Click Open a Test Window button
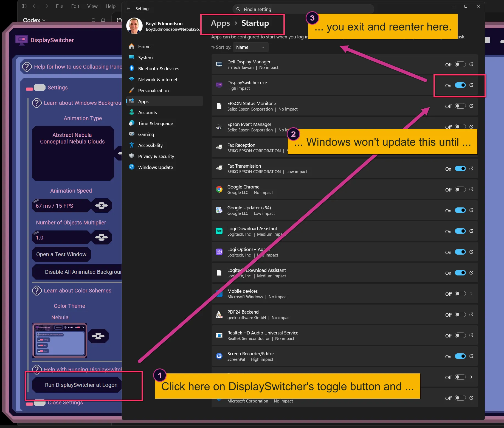 (x=61, y=254)
